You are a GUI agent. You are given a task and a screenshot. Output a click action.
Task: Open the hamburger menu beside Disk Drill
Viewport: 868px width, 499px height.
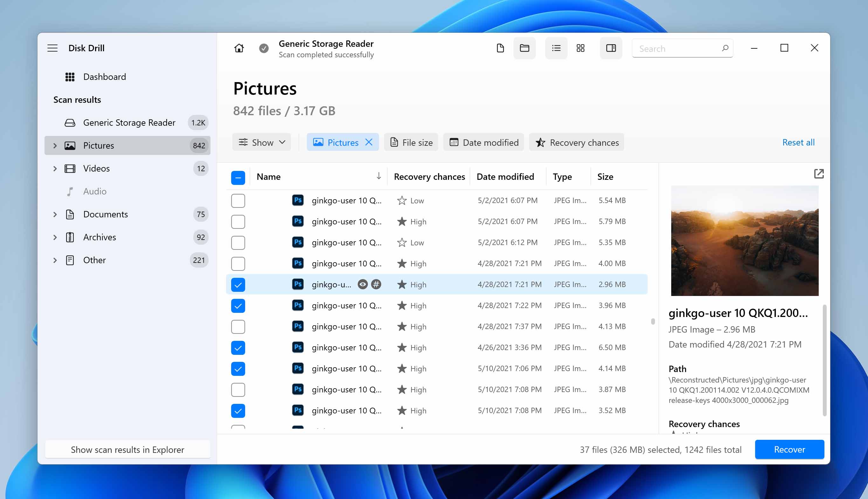pyautogui.click(x=52, y=48)
